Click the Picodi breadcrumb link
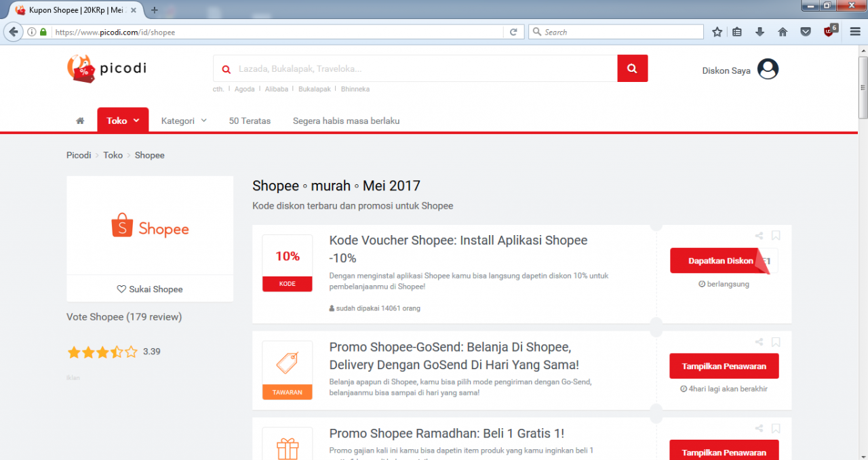Screen dimensions: 868x460 79,155
